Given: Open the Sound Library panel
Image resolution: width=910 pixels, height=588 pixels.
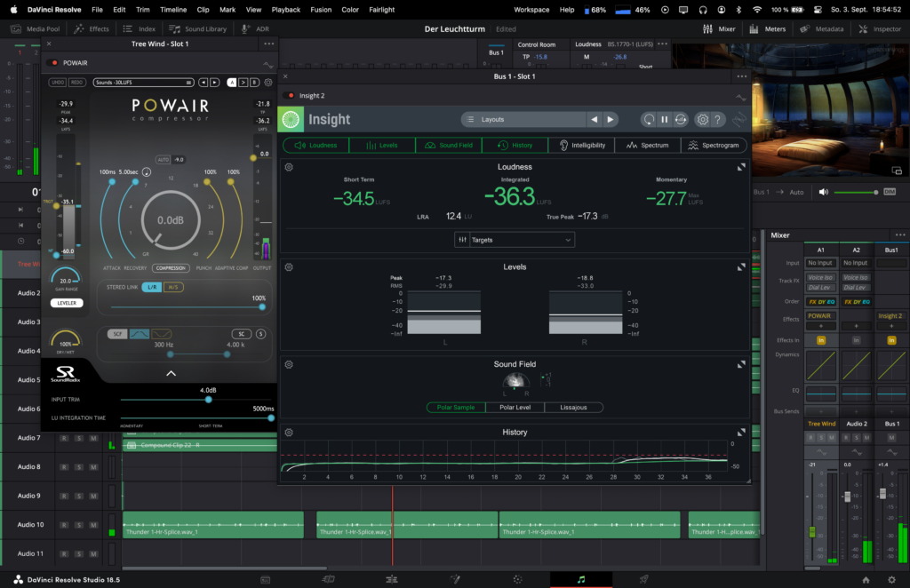Looking at the screenshot, I should [x=198, y=29].
